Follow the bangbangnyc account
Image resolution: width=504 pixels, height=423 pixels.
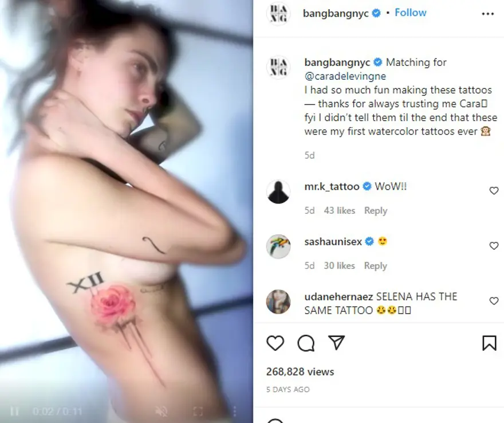point(411,13)
